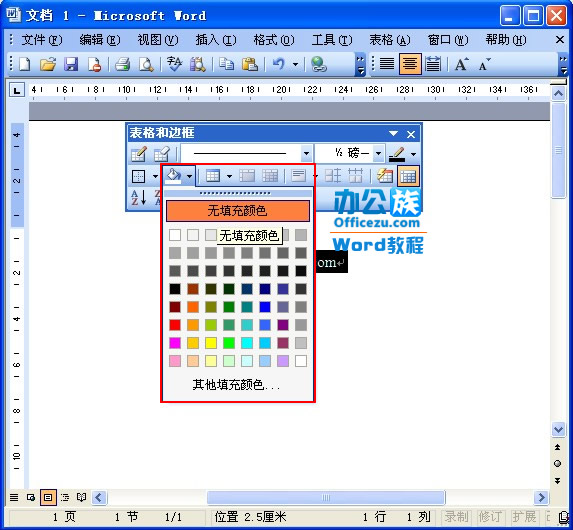
Task: Expand Standard toolbar options chevron
Action: point(360,65)
